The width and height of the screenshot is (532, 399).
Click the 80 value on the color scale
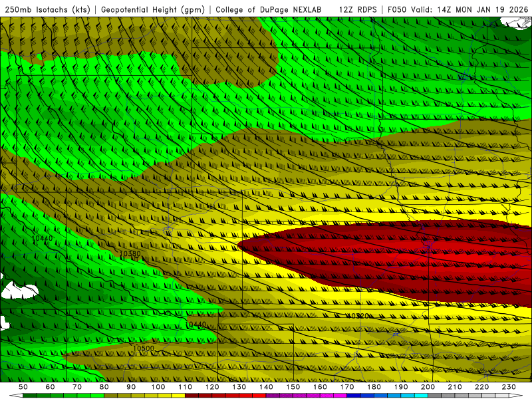coord(104,387)
